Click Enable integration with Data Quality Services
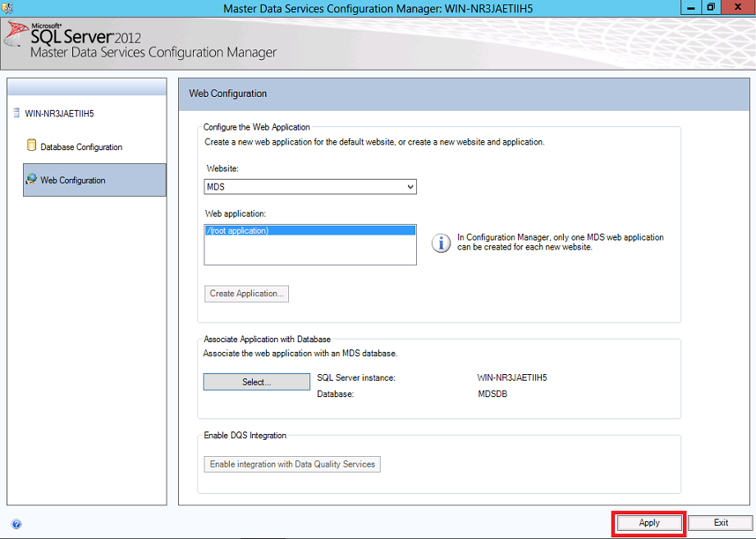 (292, 464)
